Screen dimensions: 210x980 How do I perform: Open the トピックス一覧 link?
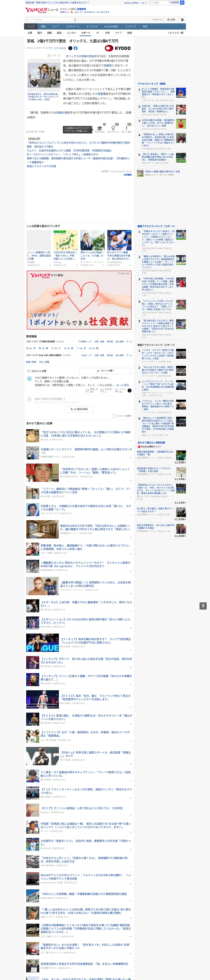[x=175, y=33]
